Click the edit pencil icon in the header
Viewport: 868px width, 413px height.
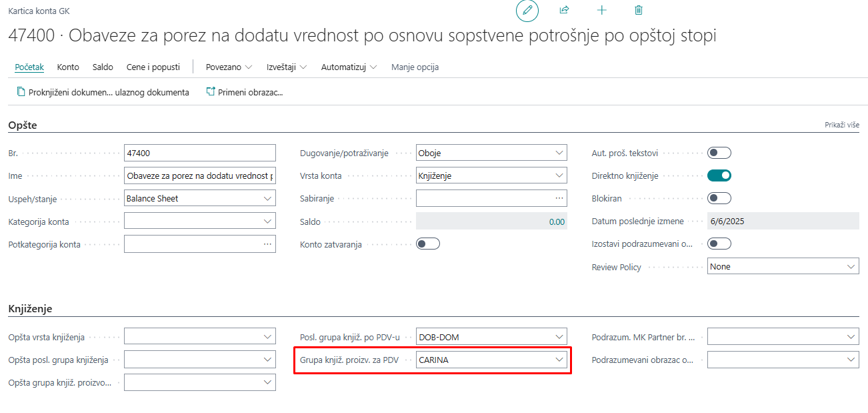coord(527,10)
